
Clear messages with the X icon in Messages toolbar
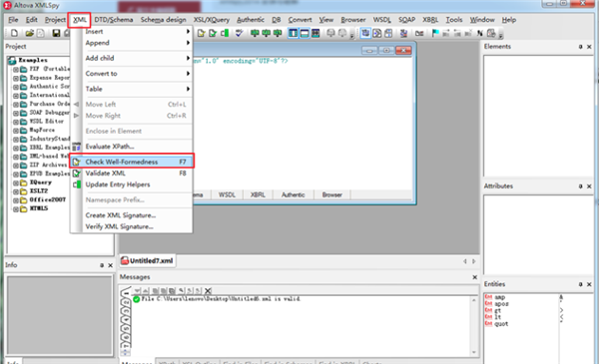(208, 291)
